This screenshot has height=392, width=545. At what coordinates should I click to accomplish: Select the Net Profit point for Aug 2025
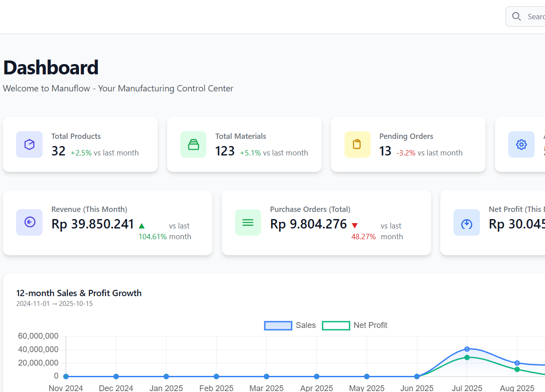pos(517,370)
